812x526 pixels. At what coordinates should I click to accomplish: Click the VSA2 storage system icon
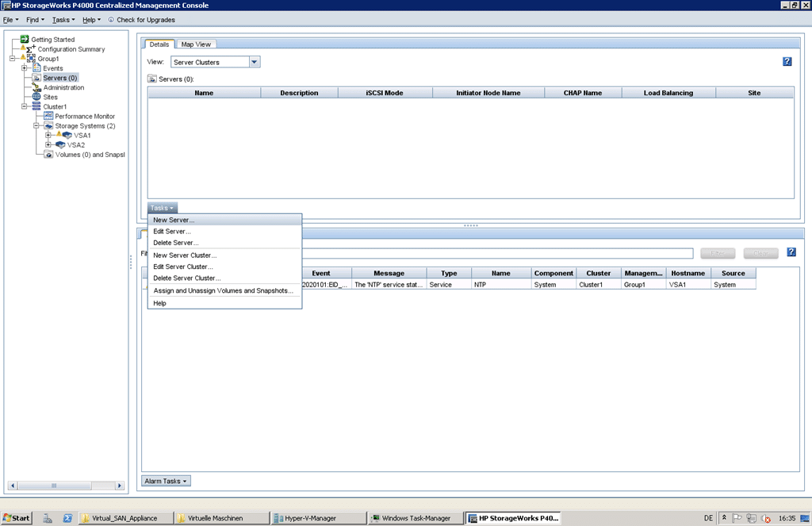[x=60, y=145]
